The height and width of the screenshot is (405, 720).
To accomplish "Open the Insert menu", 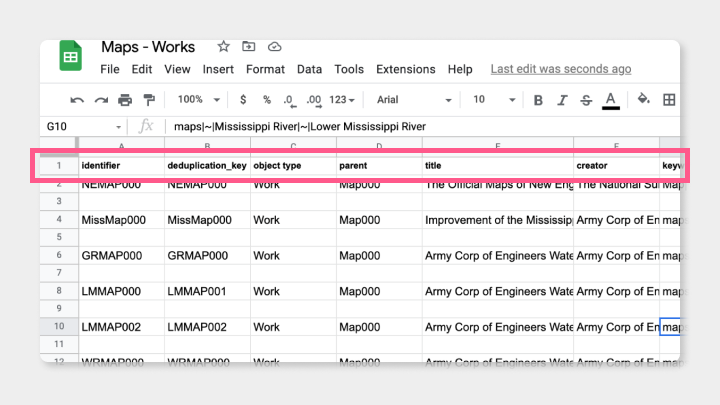I will 218,69.
